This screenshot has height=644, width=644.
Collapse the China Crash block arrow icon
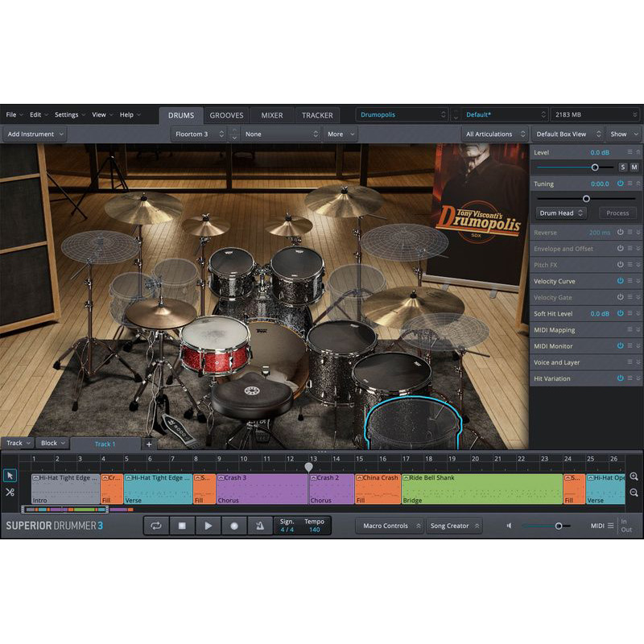pos(359,477)
